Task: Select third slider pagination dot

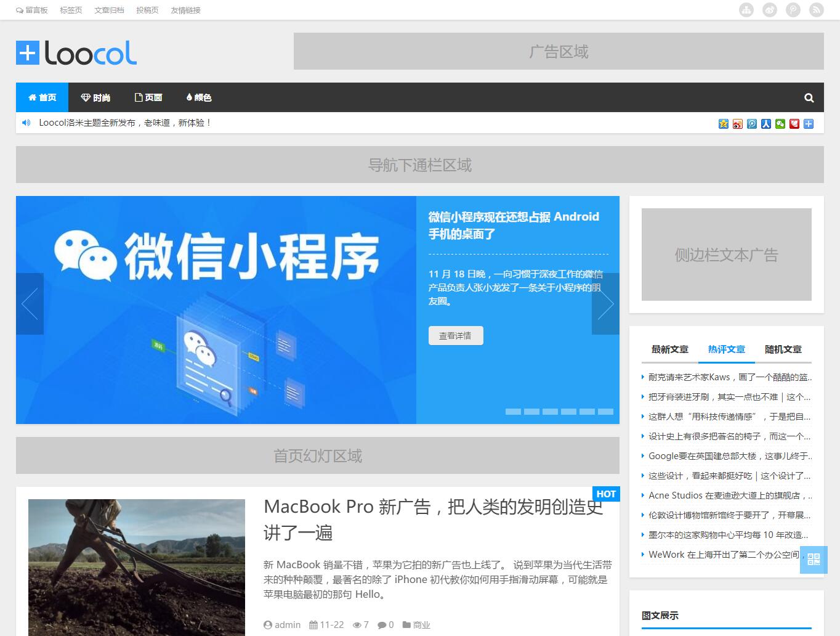Action: pos(550,411)
